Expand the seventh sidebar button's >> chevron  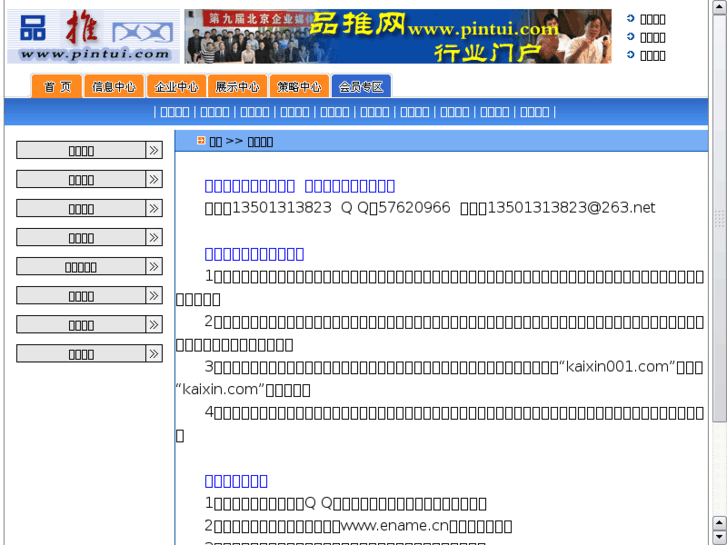pyautogui.click(x=154, y=324)
